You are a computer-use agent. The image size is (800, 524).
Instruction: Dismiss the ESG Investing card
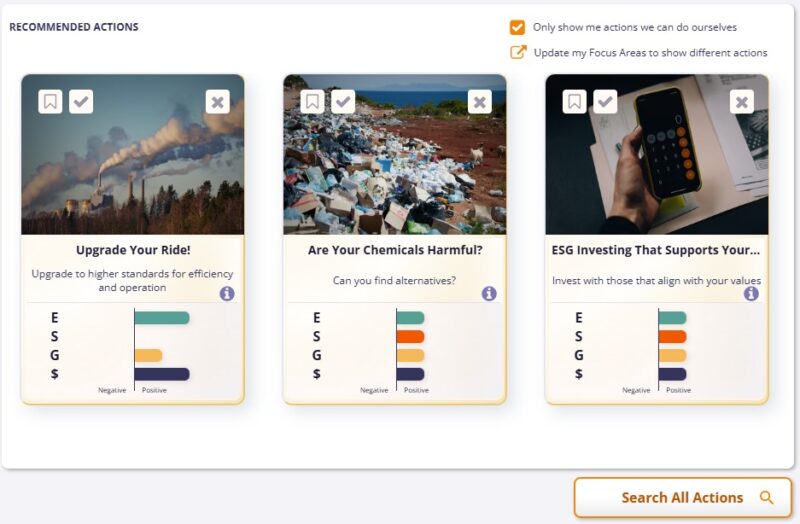[x=741, y=102]
